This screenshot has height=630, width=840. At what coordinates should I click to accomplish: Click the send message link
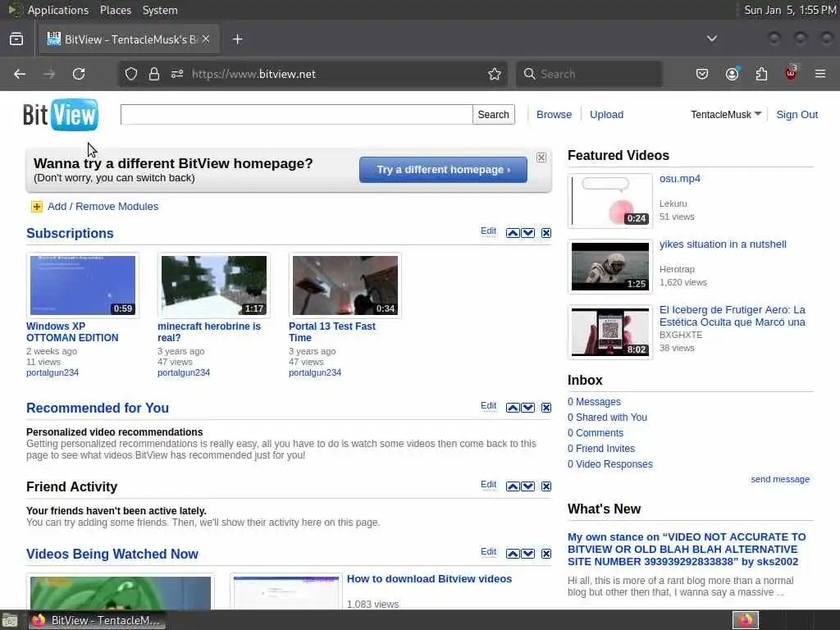780,479
